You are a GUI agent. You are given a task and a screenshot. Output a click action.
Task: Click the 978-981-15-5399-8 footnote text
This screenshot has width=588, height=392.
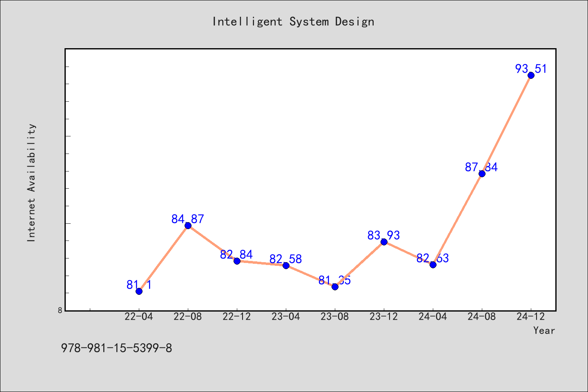[117, 348]
